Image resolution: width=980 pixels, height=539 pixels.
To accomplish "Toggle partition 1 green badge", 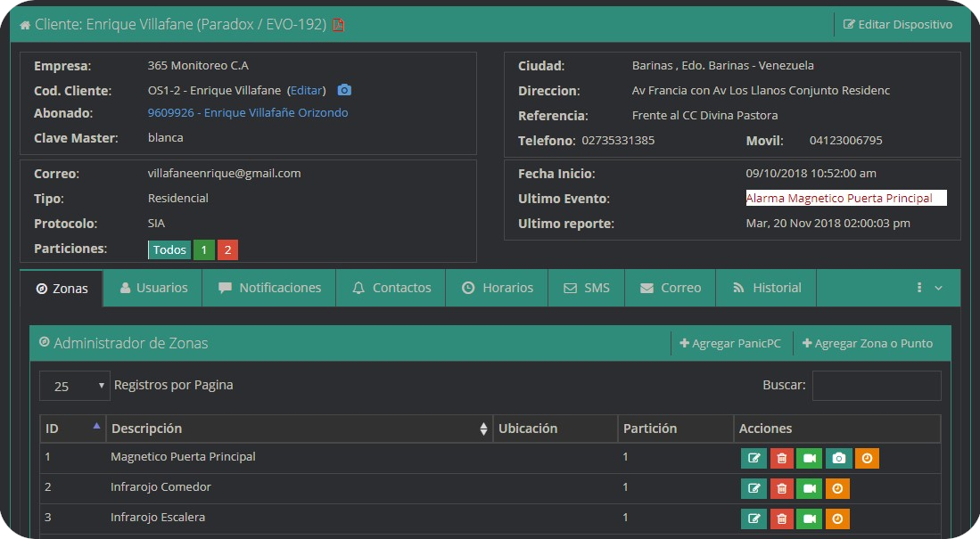I will click(x=203, y=250).
